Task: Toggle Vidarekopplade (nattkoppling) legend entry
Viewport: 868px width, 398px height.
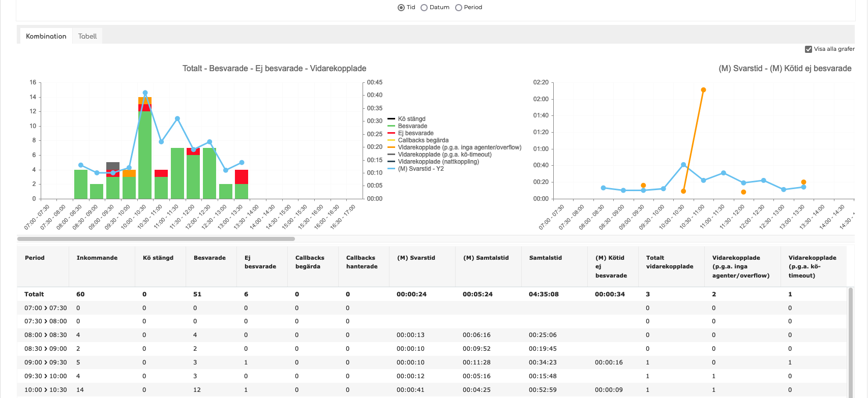Action: pyautogui.click(x=438, y=162)
